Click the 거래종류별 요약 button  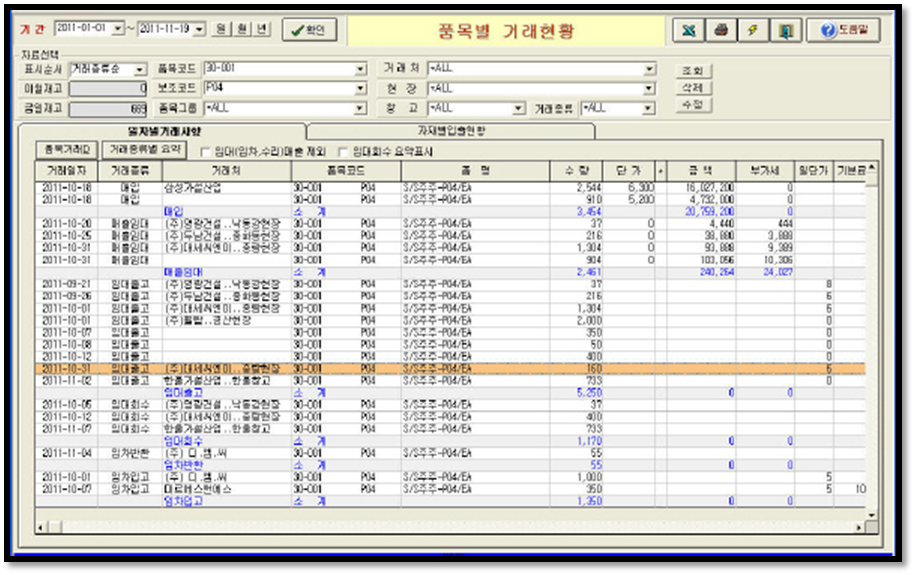(x=145, y=150)
